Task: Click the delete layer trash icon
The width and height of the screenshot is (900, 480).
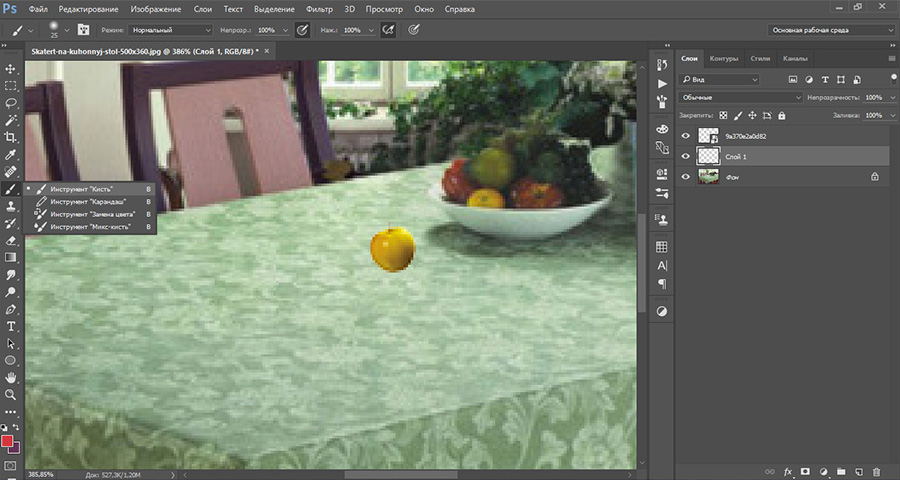Action: click(x=876, y=471)
